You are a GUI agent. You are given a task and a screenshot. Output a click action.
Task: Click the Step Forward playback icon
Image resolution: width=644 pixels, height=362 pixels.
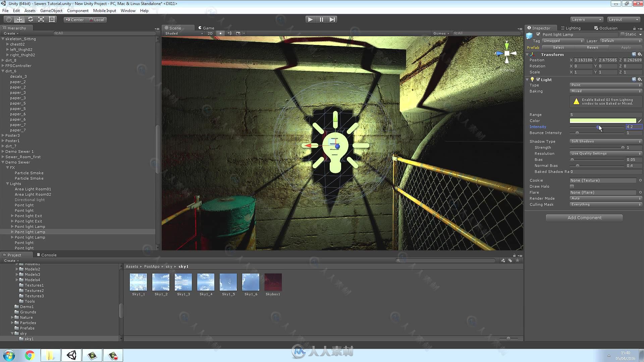point(333,19)
